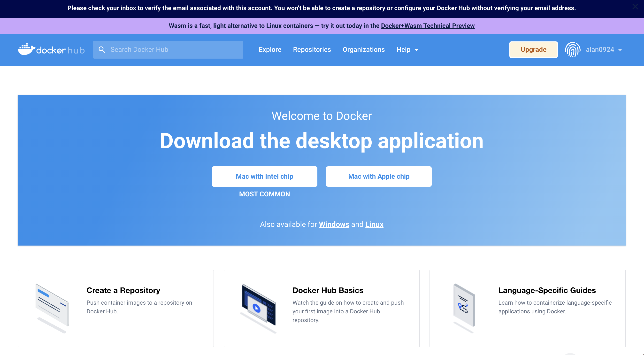Click the 'Welcome to Docker' text
This screenshot has width=644, height=355.
coord(322,116)
